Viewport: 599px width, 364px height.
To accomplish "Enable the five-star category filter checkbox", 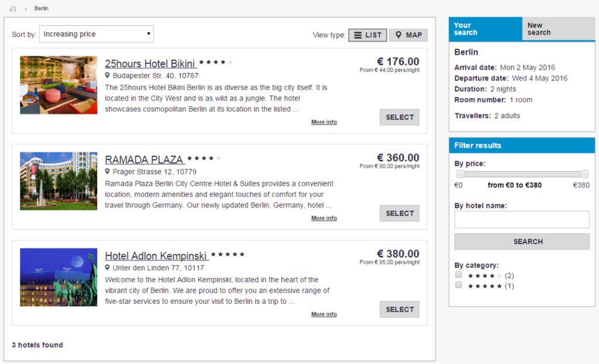I will [x=459, y=285].
